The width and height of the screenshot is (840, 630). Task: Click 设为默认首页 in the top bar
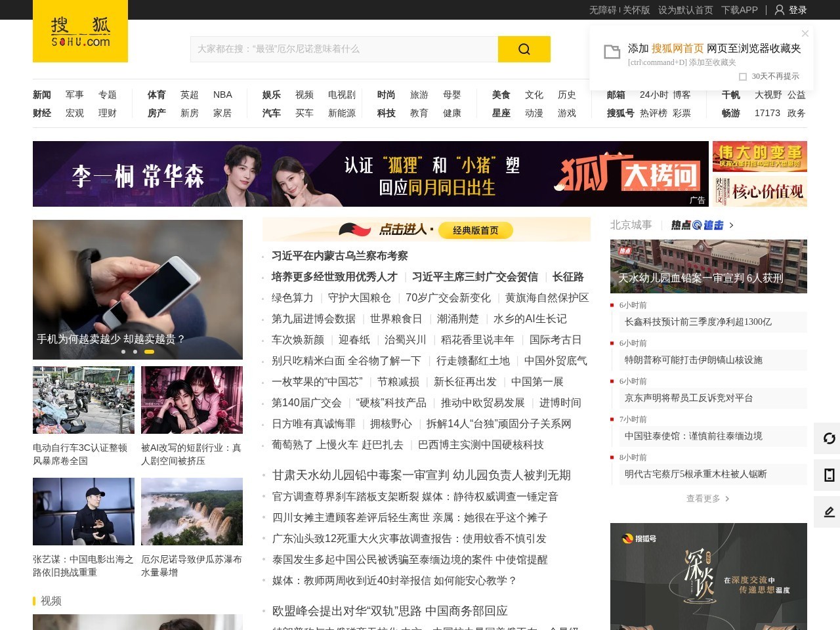pos(686,10)
